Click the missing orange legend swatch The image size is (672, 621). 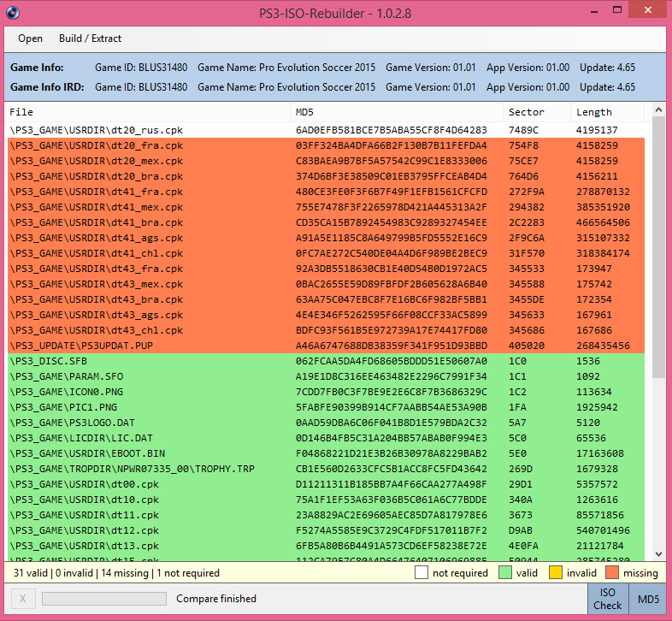point(612,572)
